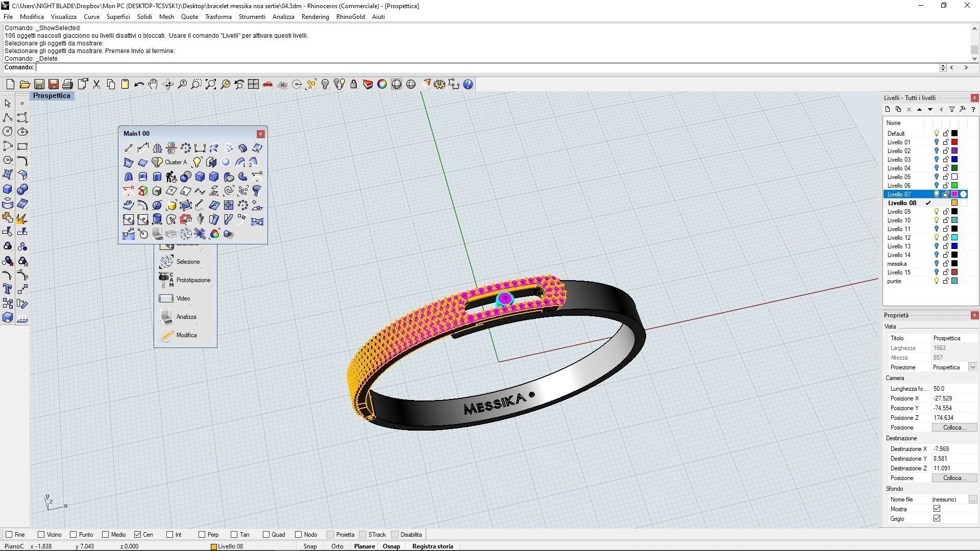Click the hammer tools icon in Livelli panel

pos(963,109)
